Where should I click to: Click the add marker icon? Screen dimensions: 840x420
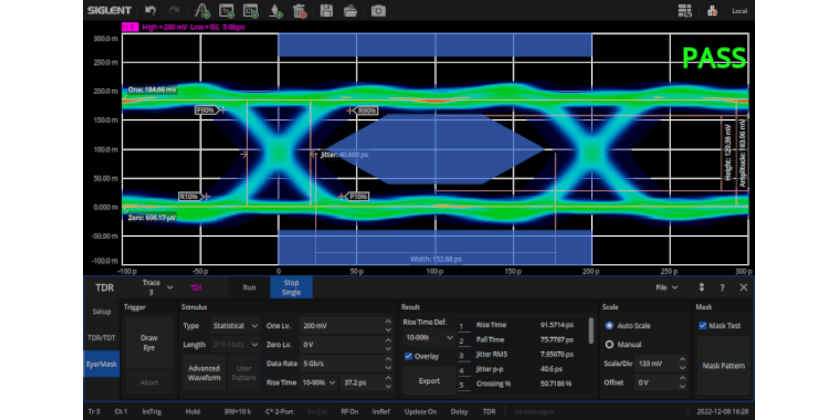coord(275,10)
